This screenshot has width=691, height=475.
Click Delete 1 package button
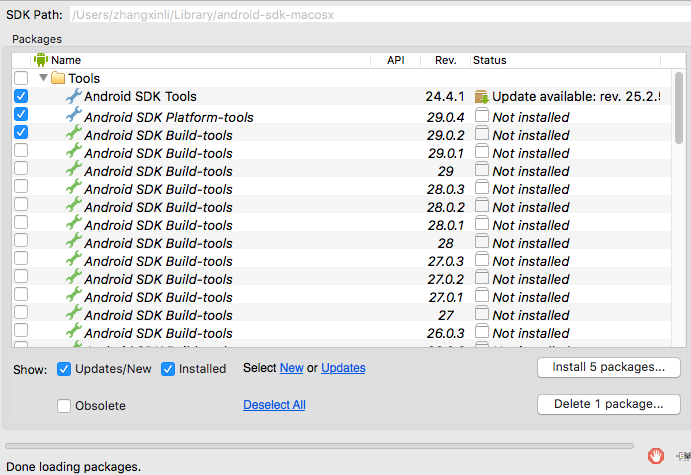click(608, 405)
